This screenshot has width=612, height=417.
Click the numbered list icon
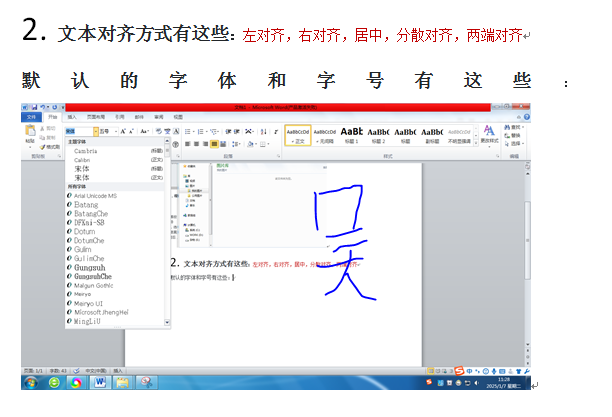pyautogui.click(x=201, y=132)
